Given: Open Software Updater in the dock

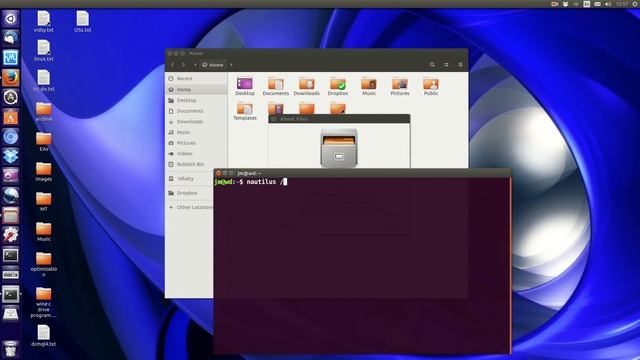Looking at the screenshot, I should [11, 97].
